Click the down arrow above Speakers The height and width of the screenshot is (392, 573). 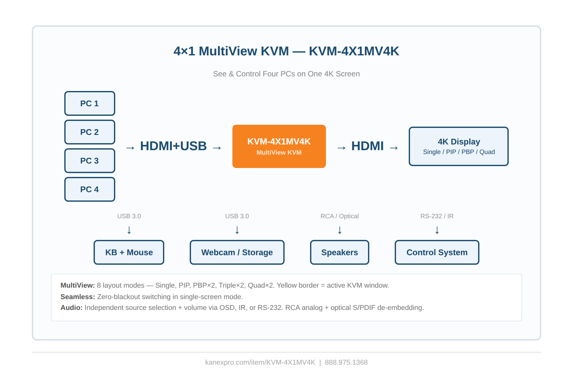point(340,230)
